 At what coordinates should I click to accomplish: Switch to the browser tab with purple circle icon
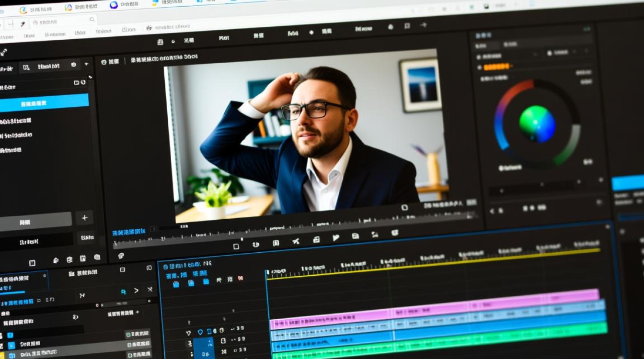pyautogui.click(x=114, y=5)
